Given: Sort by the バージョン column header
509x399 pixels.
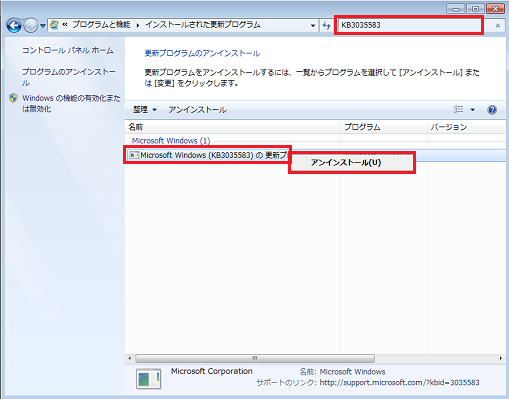Looking at the screenshot, I should pyautogui.click(x=467, y=127).
